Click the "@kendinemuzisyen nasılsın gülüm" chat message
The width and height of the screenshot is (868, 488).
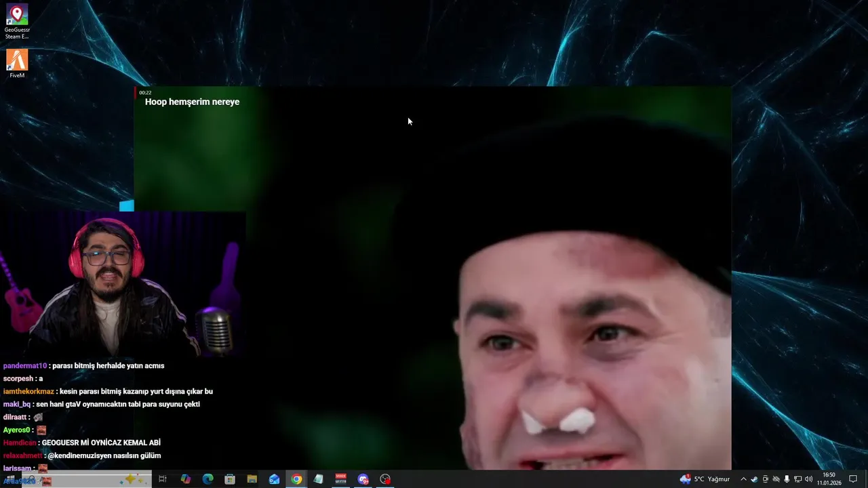tap(104, 455)
